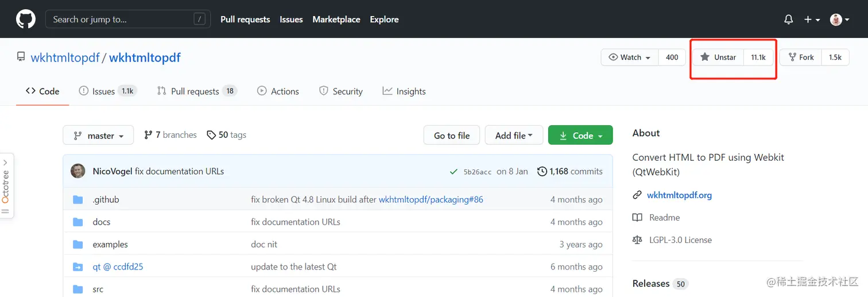View the 1.5k forks count

(835, 57)
